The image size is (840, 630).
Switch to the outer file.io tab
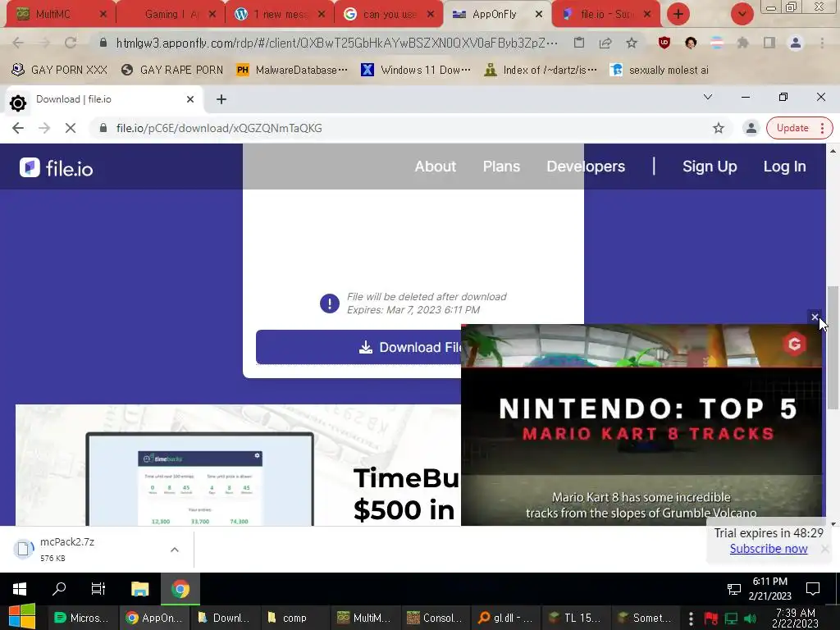605,14
